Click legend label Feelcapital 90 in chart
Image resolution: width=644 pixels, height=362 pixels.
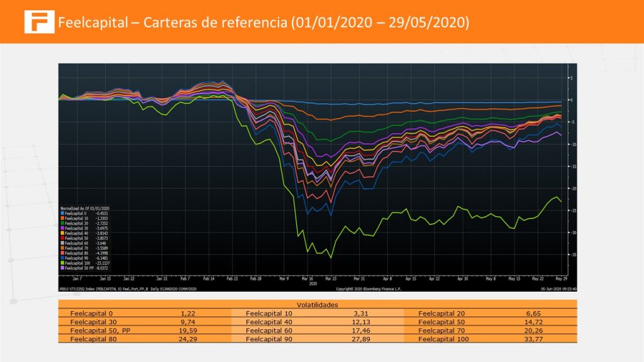pos(76,258)
